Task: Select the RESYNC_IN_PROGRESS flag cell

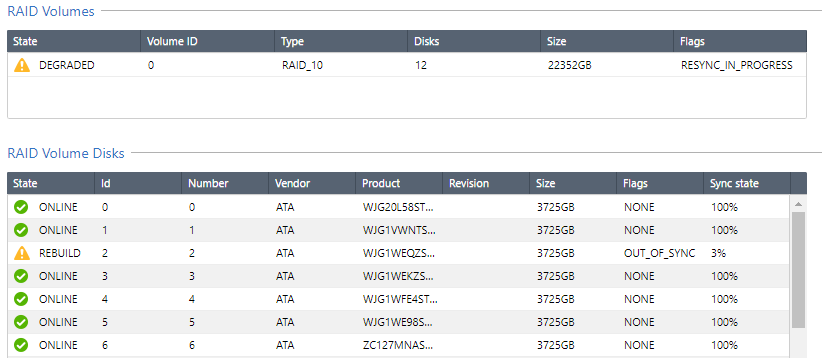Action: pyautogui.click(x=737, y=66)
